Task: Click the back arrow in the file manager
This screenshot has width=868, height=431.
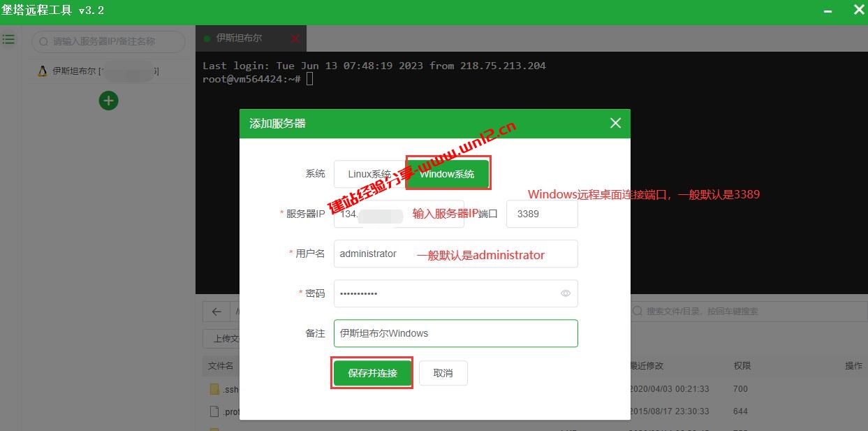Action: coord(216,311)
